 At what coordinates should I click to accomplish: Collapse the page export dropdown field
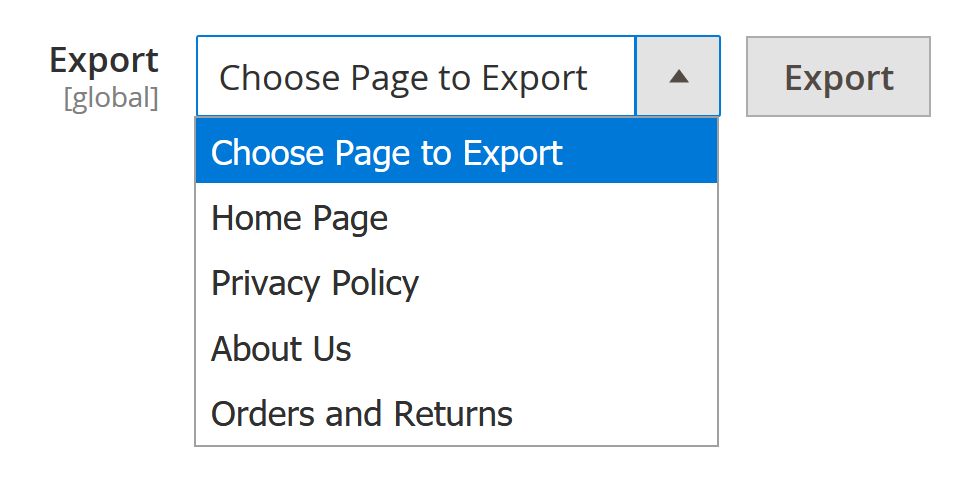[679, 77]
